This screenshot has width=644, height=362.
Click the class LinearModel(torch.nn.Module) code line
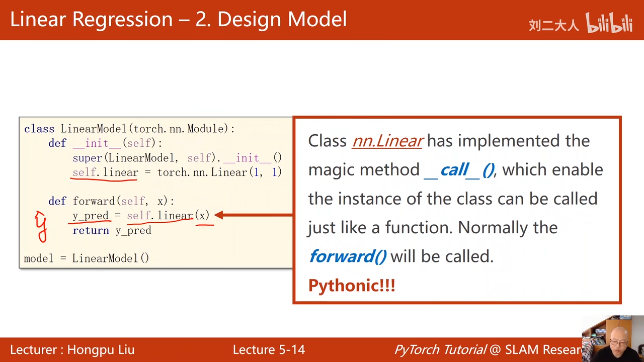130,129
